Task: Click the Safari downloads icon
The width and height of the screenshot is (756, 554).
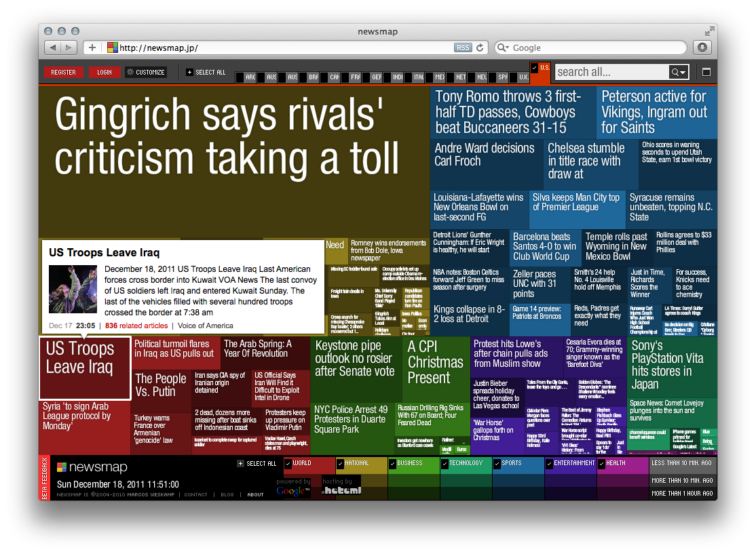Action: pyautogui.click(x=702, y=47)
